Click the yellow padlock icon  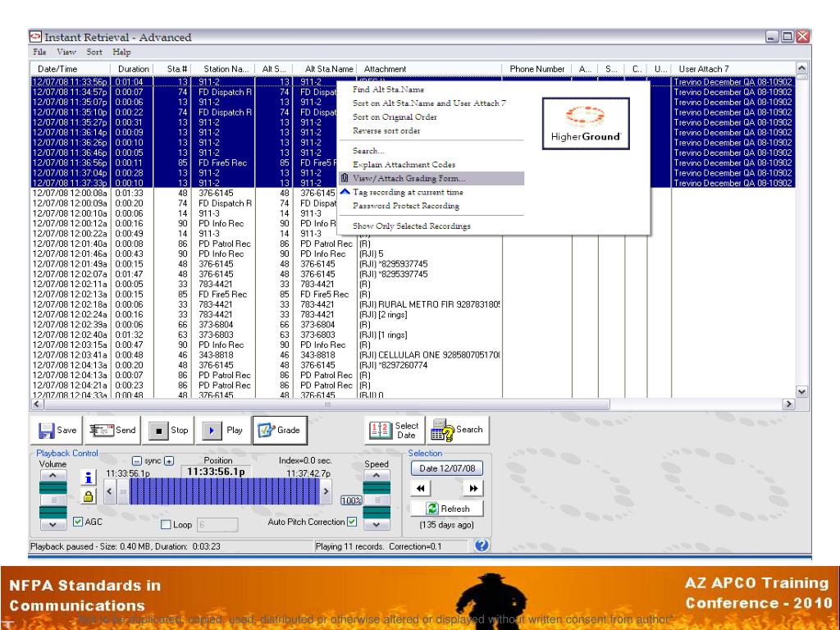tap(89, 496)
